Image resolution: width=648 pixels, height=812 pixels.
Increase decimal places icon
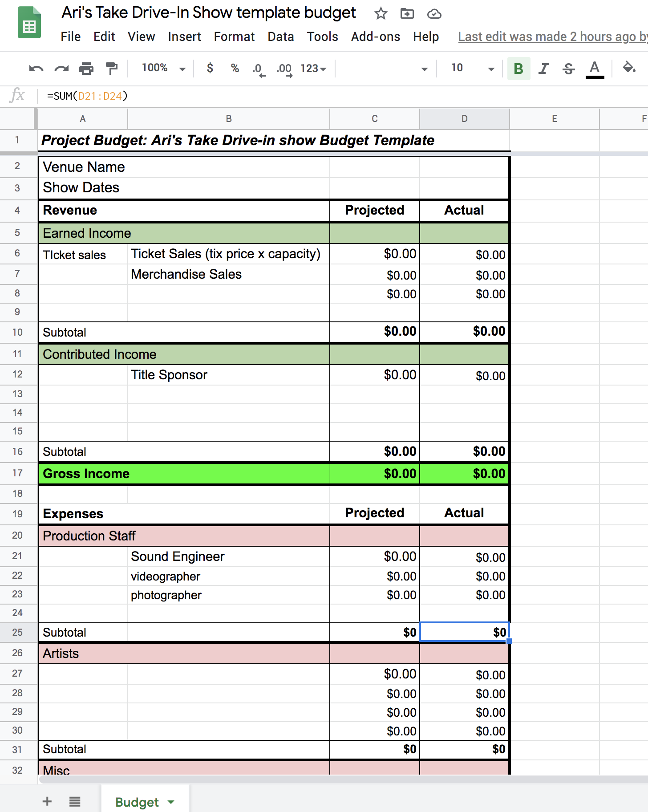click(284, 69)
